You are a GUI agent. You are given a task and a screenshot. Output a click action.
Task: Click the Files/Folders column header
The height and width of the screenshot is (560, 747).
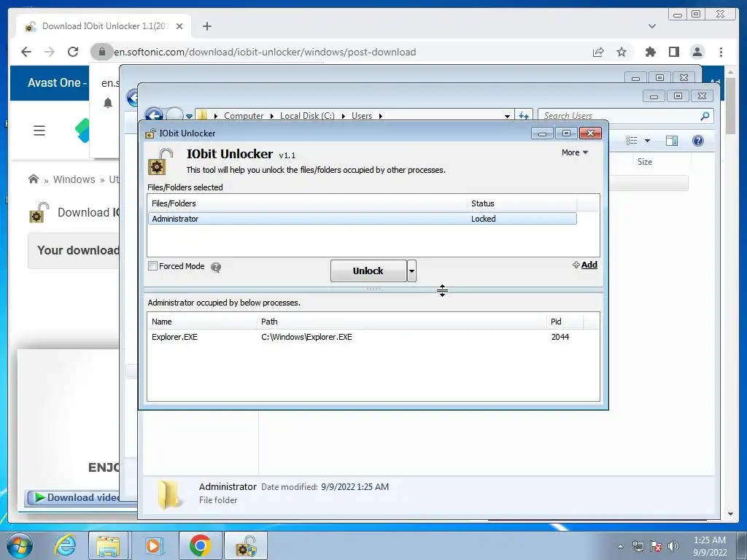307,203
